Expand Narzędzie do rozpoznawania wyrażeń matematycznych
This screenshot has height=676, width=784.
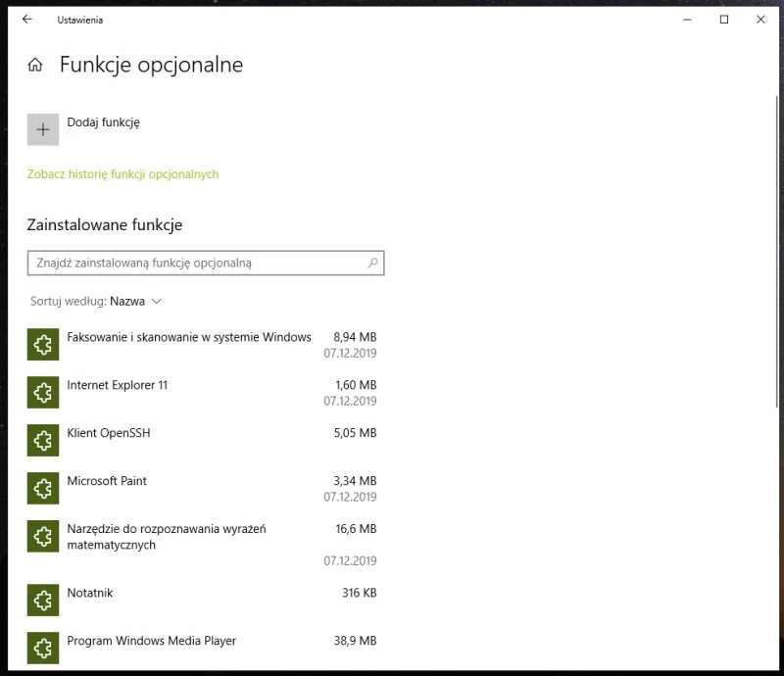click(x=167, y=537)
